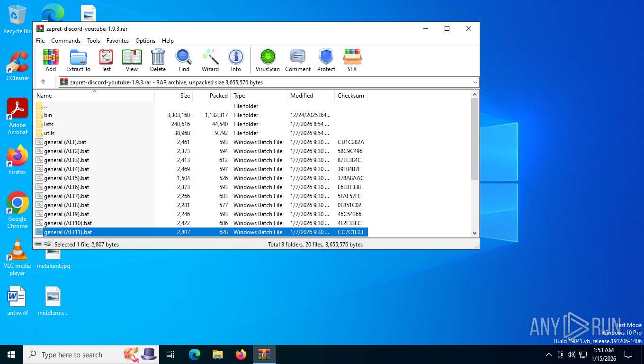This screenshot has width=644, height=364.
Task: Expand the archive path dropdown
Action: [475, 82]
